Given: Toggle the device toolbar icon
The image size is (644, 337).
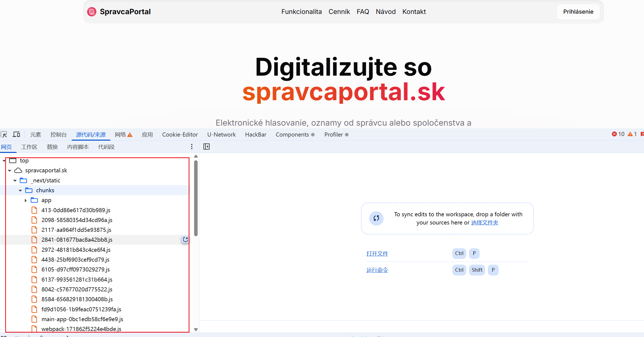Looking at the screenshot, I should tap(16, 134).
